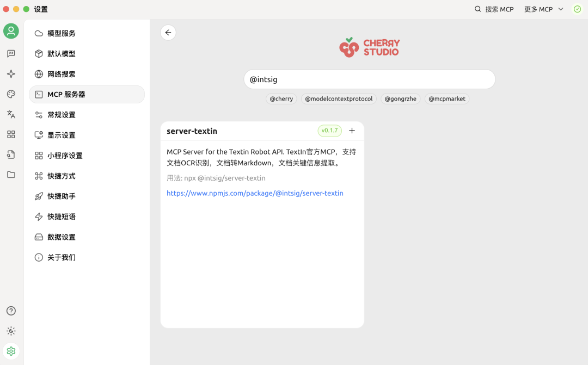
Task: Add server-textin with the plus button
Action: coord(352,131)
